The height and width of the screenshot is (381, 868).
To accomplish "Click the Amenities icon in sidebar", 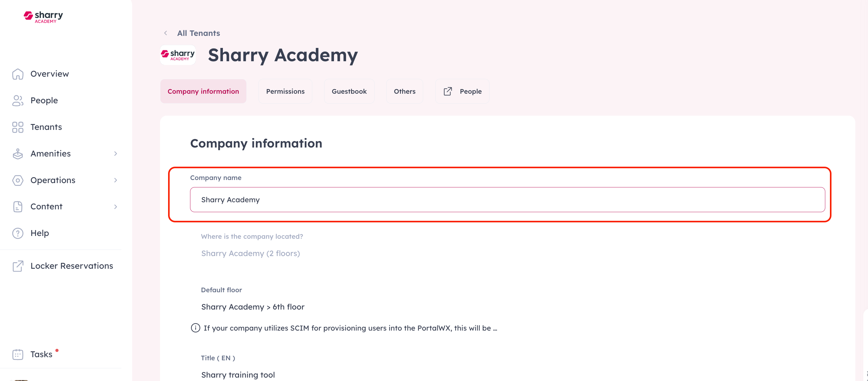I will (18, 154).
